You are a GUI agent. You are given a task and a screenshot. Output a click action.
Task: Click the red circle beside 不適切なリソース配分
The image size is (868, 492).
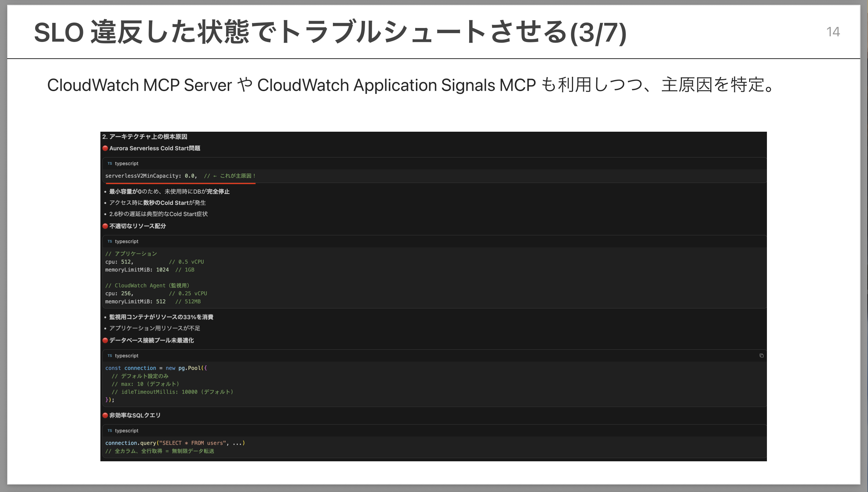click(105, 226)
